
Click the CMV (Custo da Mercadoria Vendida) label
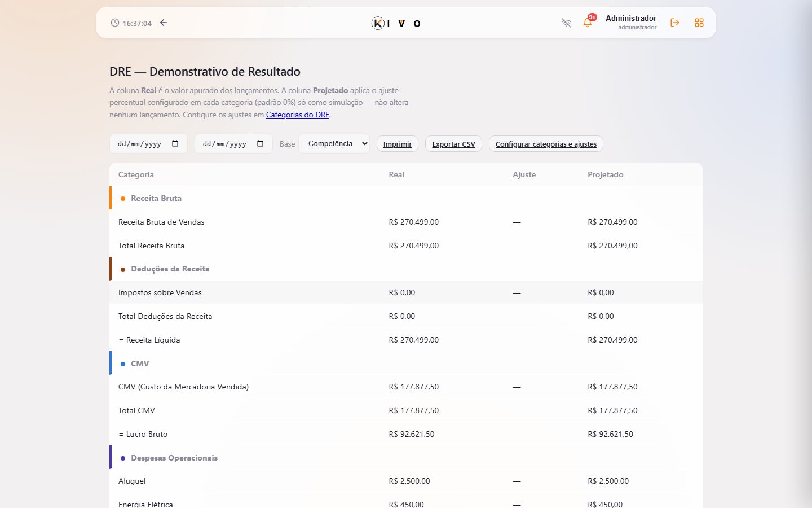[183, 387]
